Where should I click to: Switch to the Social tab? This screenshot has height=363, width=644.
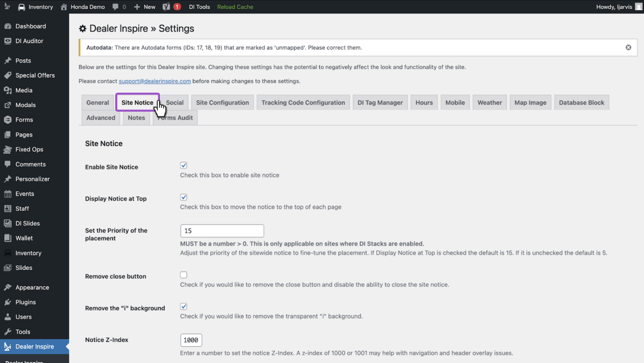pos(175,103)
